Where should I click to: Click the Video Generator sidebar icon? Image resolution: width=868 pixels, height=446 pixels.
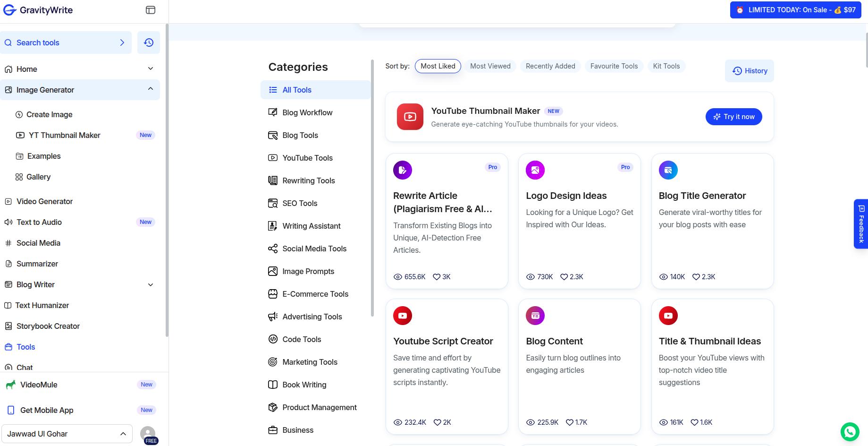8,201
